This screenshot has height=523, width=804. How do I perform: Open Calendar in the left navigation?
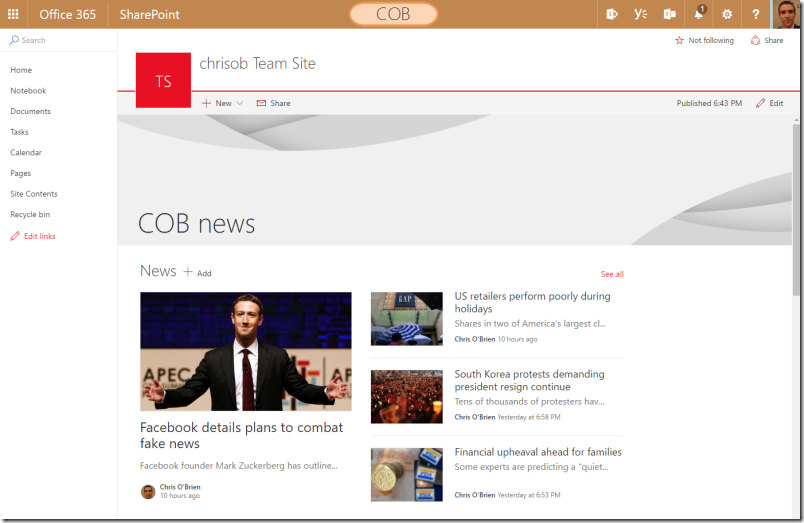(26, 152)
